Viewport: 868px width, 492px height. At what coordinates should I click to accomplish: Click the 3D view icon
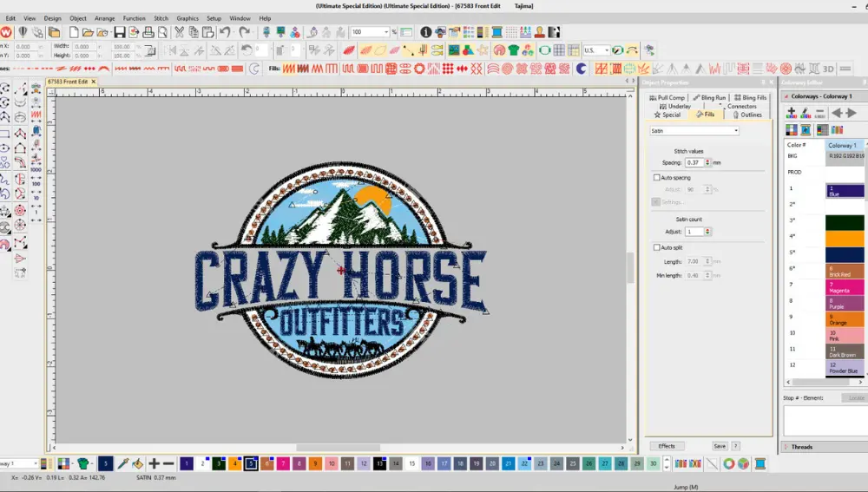click(828, 69)
